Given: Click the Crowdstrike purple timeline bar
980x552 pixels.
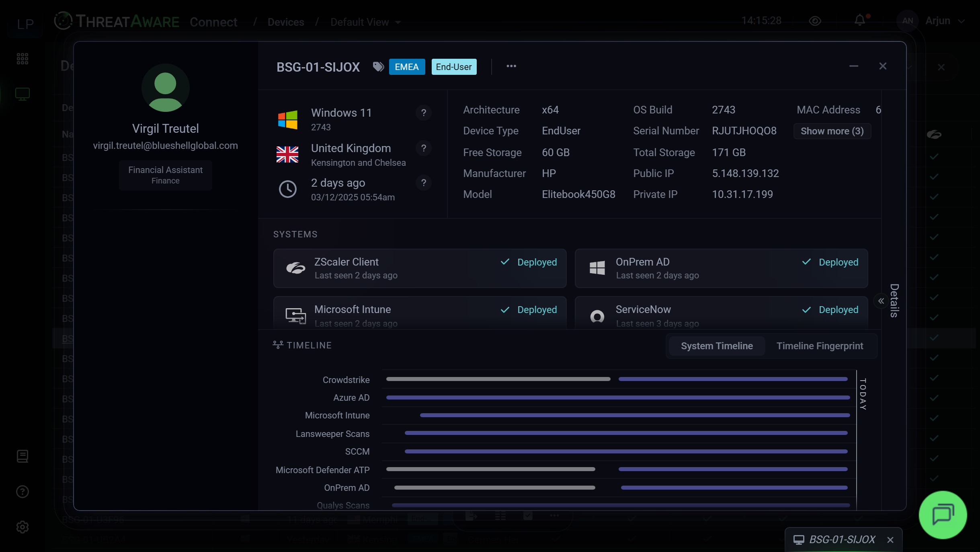Looking at the screenshot, I should [x=733, y=379].
